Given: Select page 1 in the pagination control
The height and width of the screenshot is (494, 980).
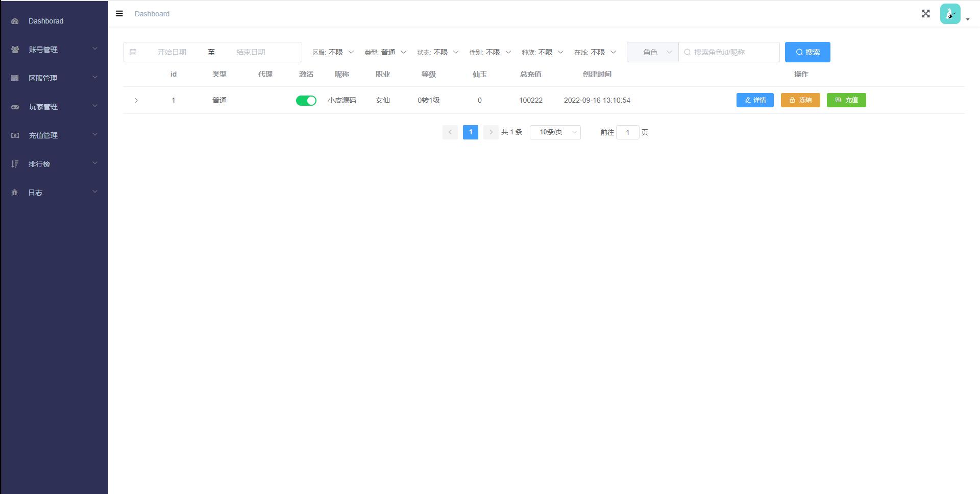Looking at the screenshot, I should click(470, 132).
